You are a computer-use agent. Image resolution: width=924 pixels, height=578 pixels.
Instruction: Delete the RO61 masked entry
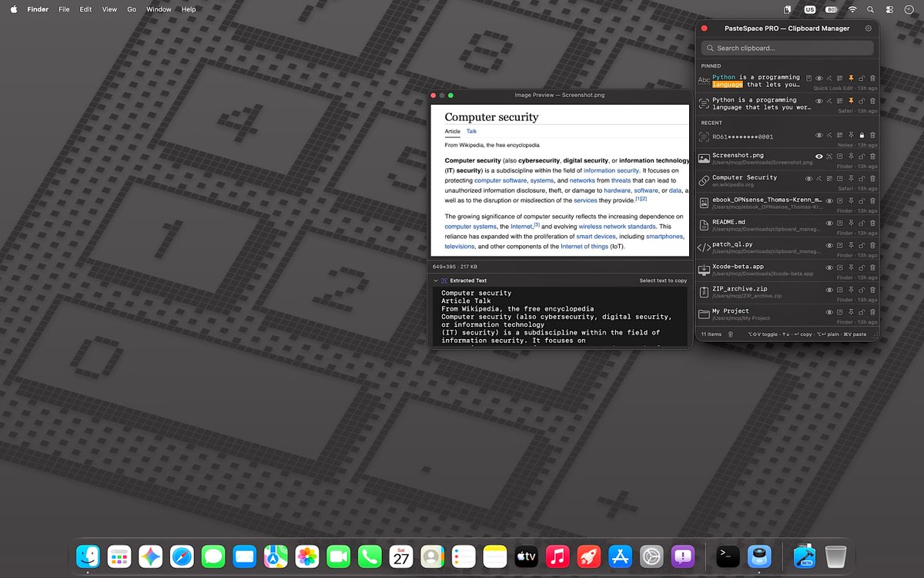click(x=872, y=135)
